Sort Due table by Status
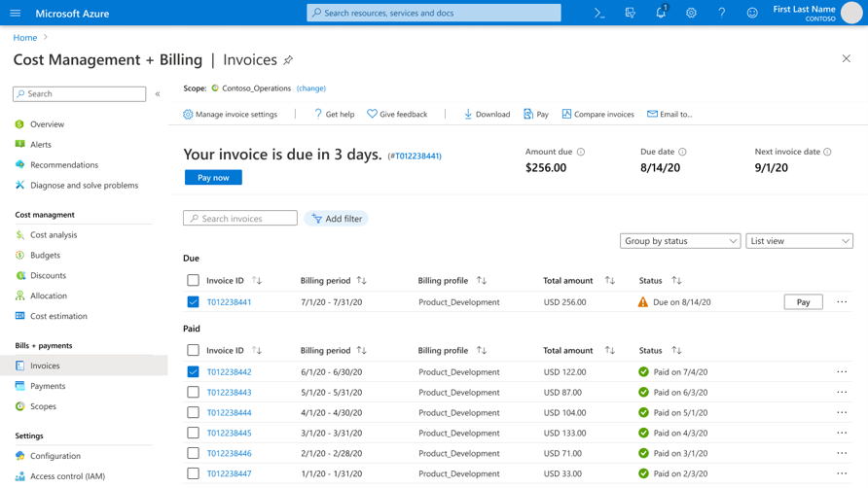 pyautogui.click(x=676, y=281)
